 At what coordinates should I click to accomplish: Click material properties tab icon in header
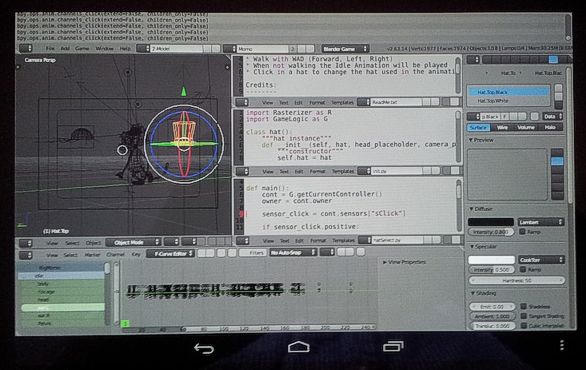[x=553, y=59]
